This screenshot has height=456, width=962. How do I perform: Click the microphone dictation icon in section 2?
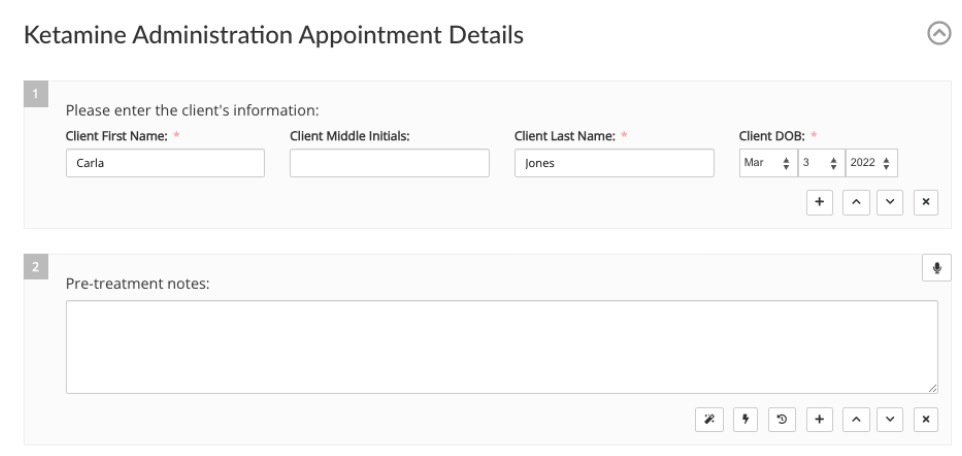pyautogui.click(x=936, y=268)
